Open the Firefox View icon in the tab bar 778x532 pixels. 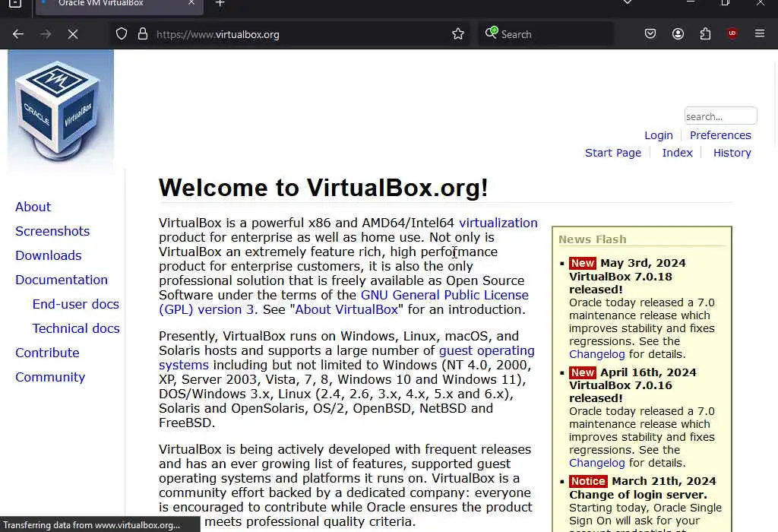(x=15, y=4)
